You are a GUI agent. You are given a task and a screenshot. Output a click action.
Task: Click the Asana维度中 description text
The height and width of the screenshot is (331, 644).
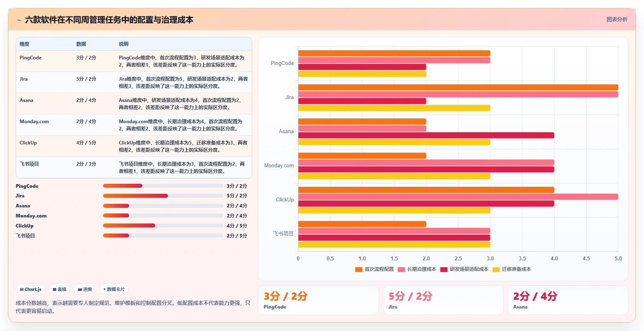[180, 104]
